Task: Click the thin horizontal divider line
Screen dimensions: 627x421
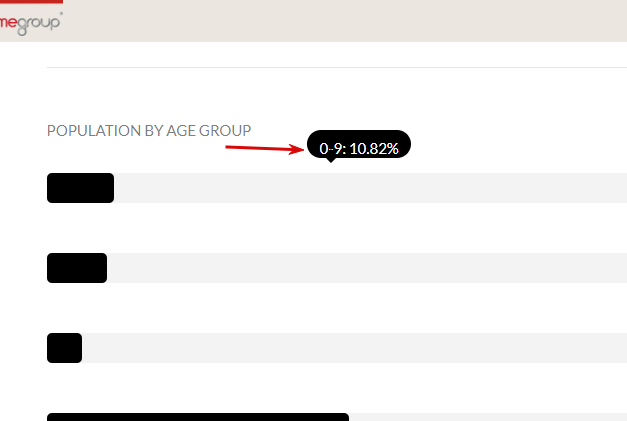Action: click(x=336, y=67)
